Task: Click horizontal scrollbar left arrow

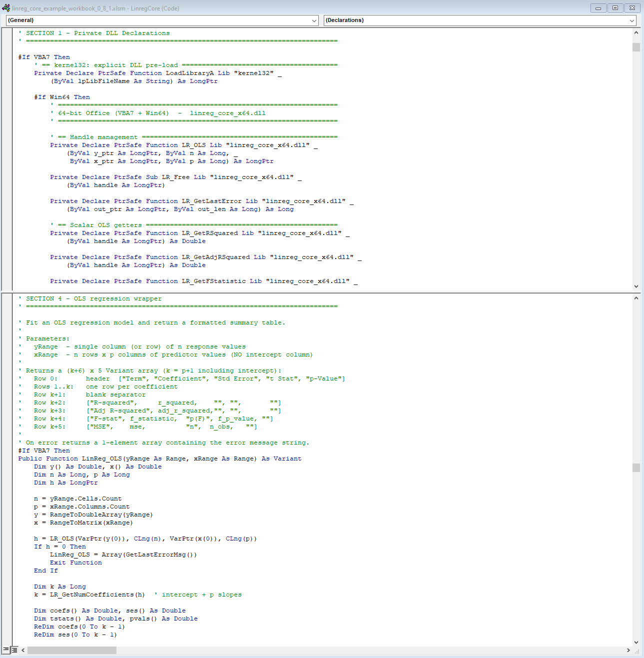Action: tap(23, 650)
